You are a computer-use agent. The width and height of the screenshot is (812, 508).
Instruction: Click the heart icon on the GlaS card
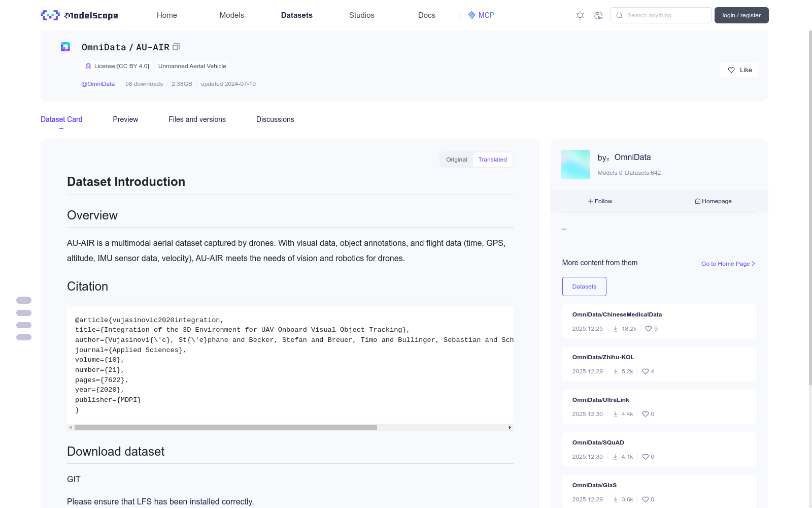[x=646, y=499]
